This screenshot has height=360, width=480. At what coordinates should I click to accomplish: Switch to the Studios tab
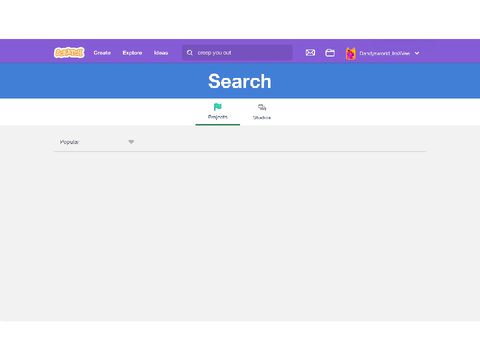point(262,112)
